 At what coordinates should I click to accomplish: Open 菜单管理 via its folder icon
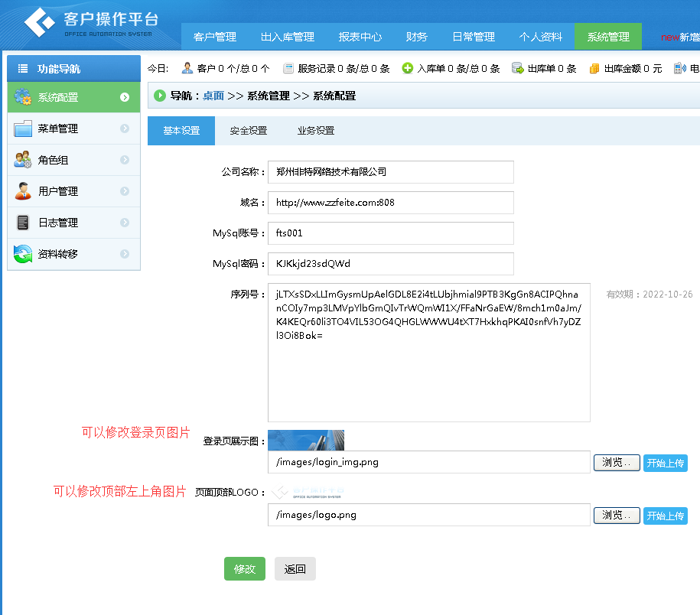(21, 129)
